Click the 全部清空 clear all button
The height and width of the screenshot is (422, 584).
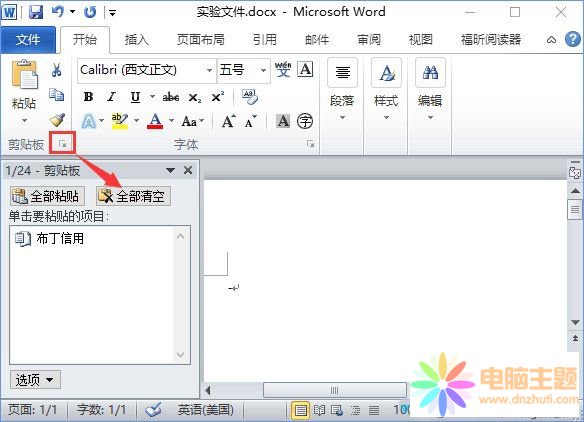click(x=133, y=196)
